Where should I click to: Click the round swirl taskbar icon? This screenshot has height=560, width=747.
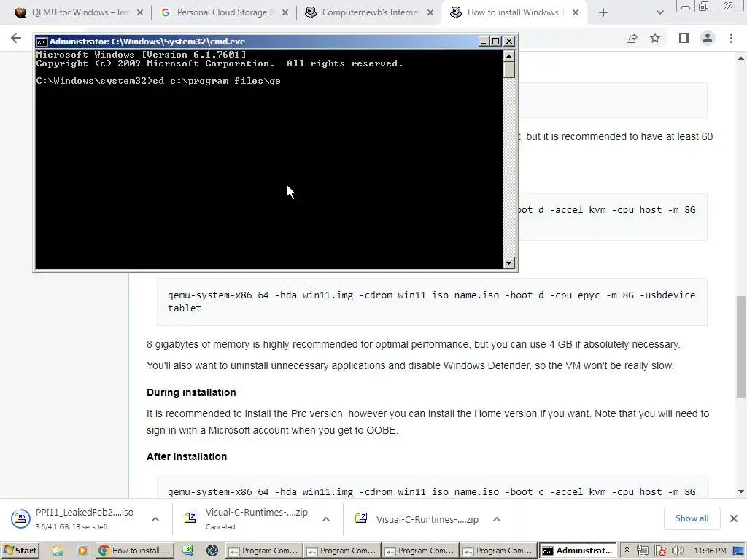[212, 551]
